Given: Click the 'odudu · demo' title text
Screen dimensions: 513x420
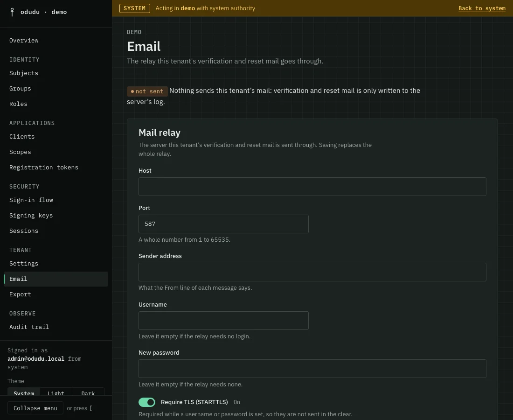Looking at the screenshot, I should 43,12.
